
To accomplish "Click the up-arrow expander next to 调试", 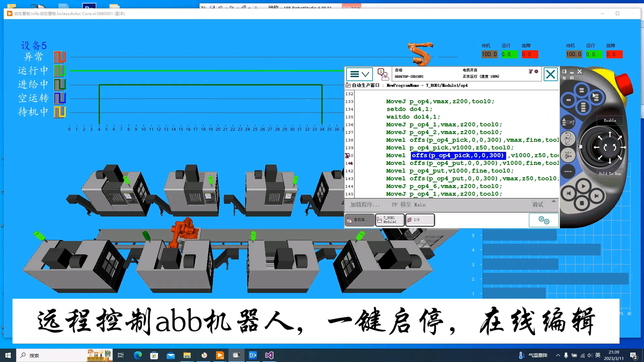I will tap(554, 201).
